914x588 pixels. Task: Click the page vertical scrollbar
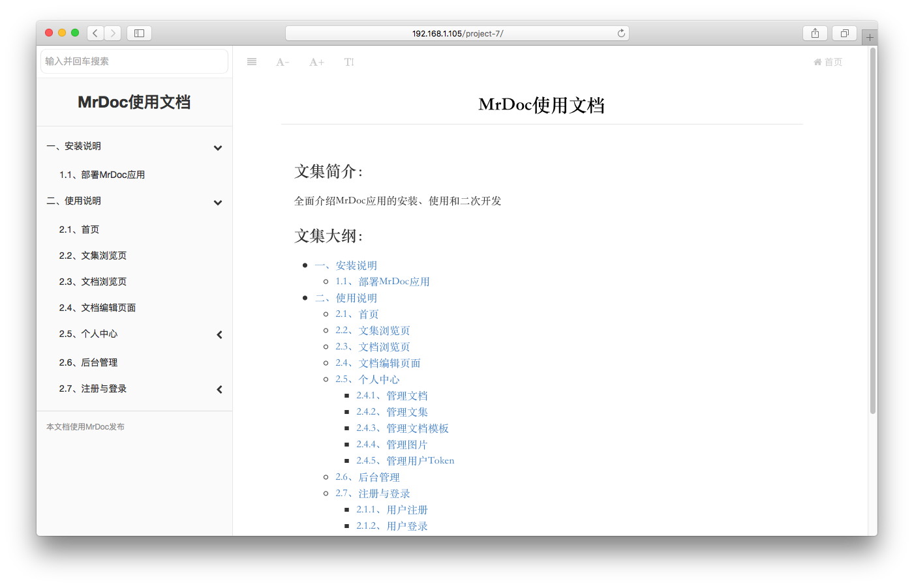[x=873, y=231]
